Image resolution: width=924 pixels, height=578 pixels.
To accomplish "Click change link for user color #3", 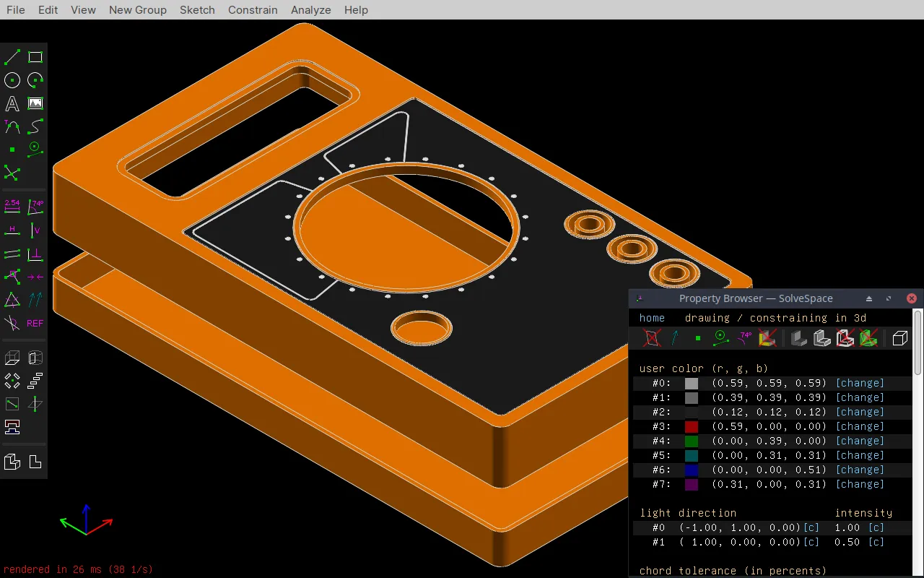I will 860,426.
